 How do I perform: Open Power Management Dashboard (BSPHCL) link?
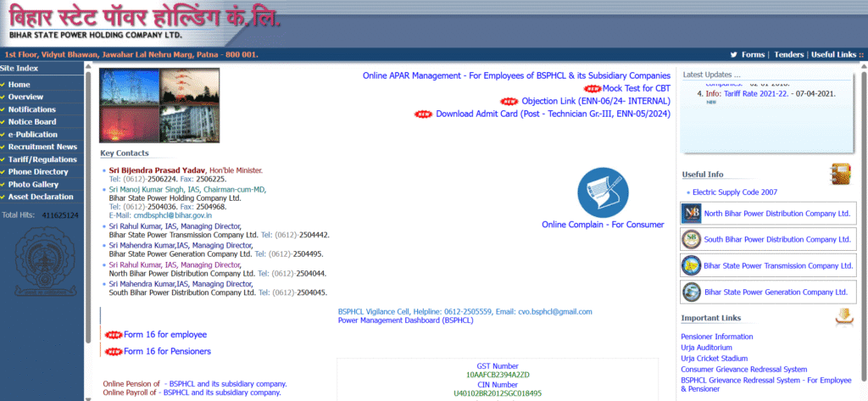[406, 320]
